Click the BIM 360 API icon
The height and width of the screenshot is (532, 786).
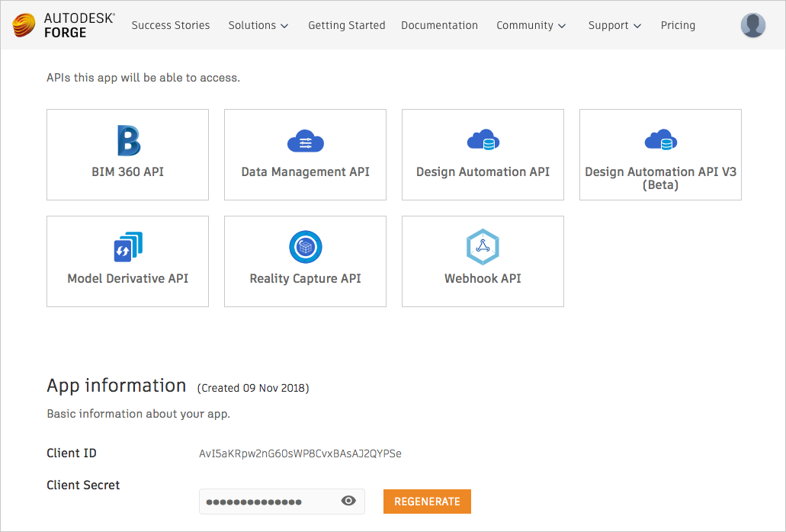point(128,141)
